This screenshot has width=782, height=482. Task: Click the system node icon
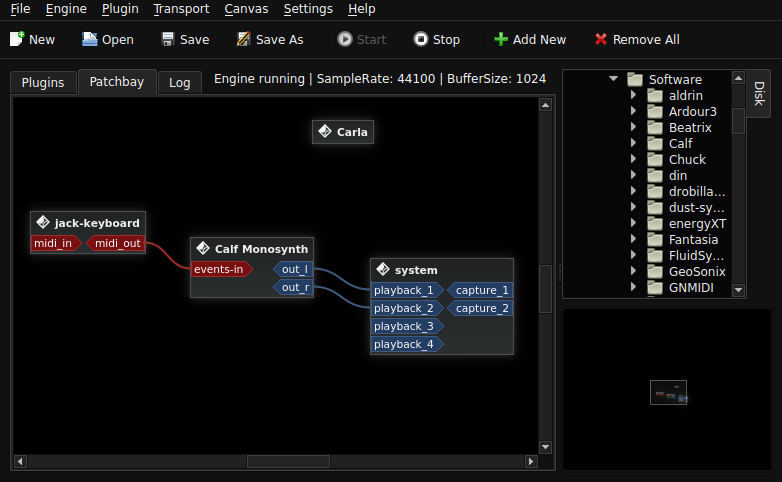383,269
